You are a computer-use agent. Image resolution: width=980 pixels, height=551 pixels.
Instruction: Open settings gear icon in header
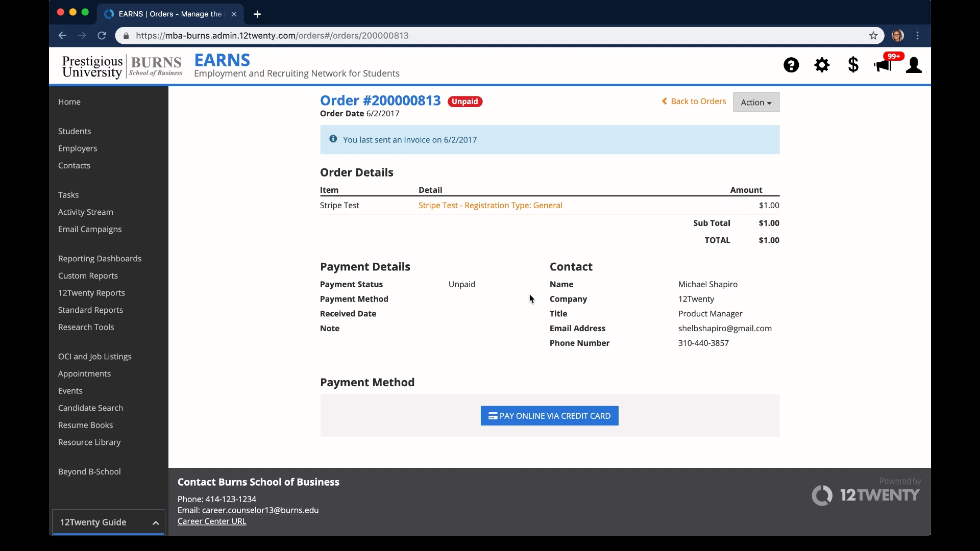coord(822,65)
